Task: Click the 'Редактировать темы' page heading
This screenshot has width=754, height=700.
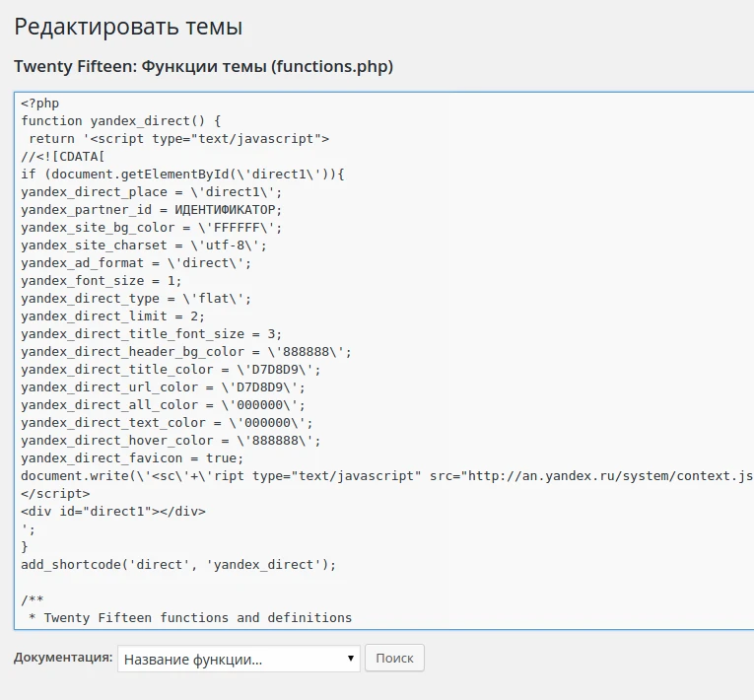Action: (x=128, y=27)
